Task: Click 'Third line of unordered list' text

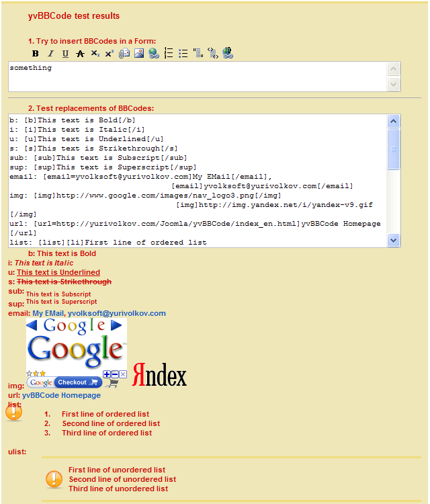Action: tap(118, 489)
